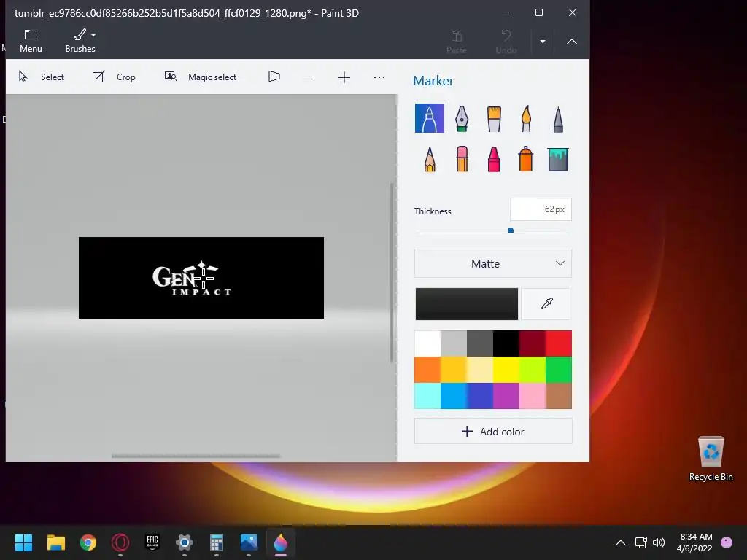
Task: Click the Paste button
Action: pos(457,42)
